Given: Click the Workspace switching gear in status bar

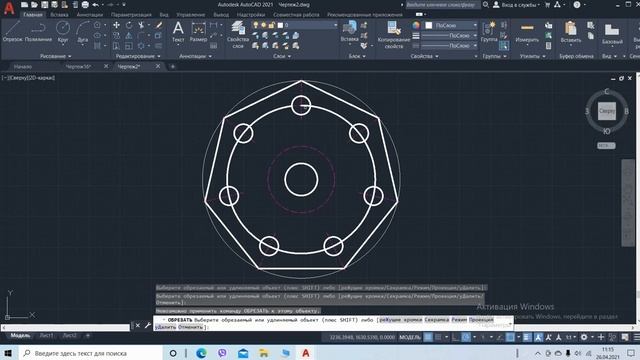Looking at the screenshot, I should point(584,337).
